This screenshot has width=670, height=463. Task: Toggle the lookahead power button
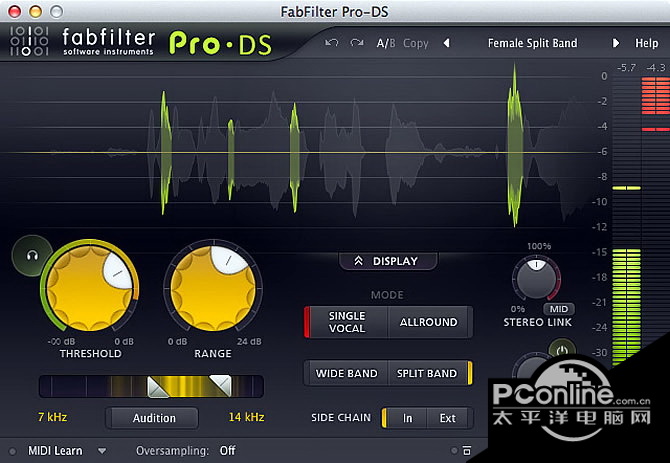point(562,350)
